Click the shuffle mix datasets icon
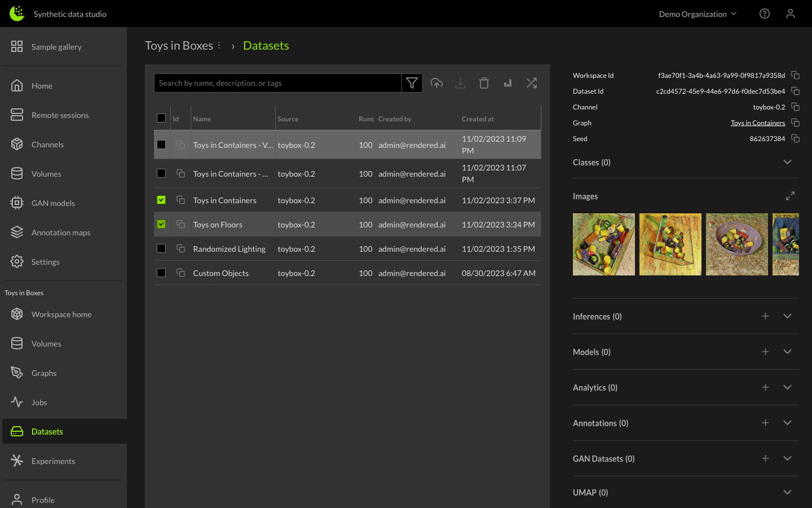 [x=531, y=83]
